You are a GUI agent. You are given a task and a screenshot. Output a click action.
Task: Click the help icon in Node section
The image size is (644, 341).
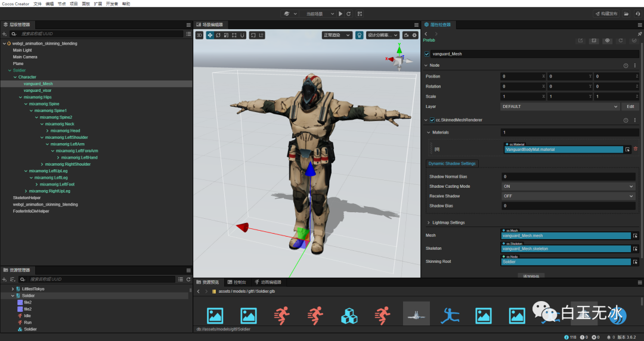626,66
